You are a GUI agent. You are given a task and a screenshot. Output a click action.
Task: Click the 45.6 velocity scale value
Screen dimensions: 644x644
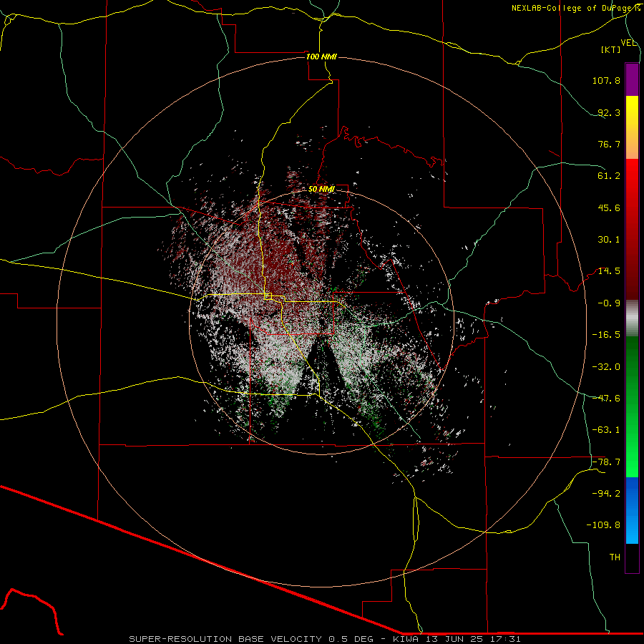click(609, 208)
